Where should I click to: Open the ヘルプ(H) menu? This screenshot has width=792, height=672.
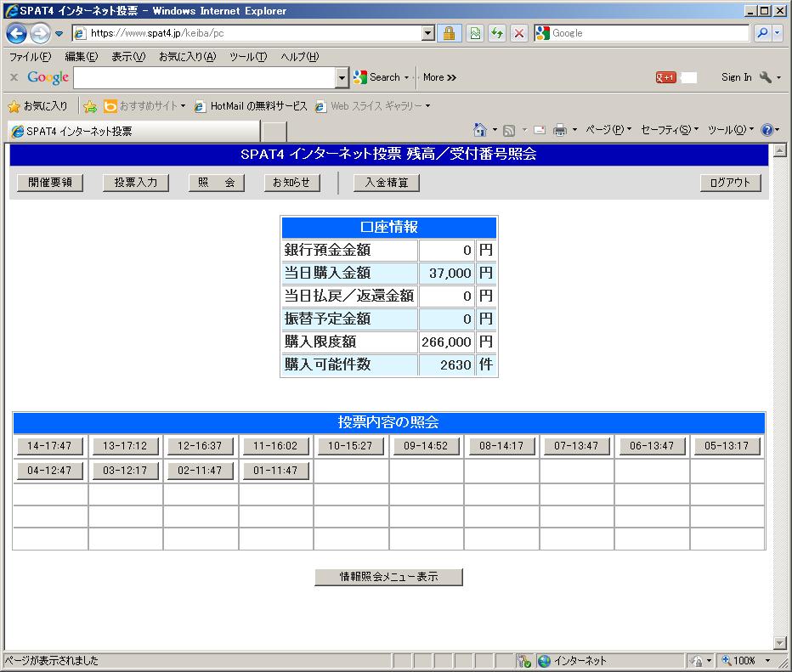pyautogui.click(x=299, y=57)
